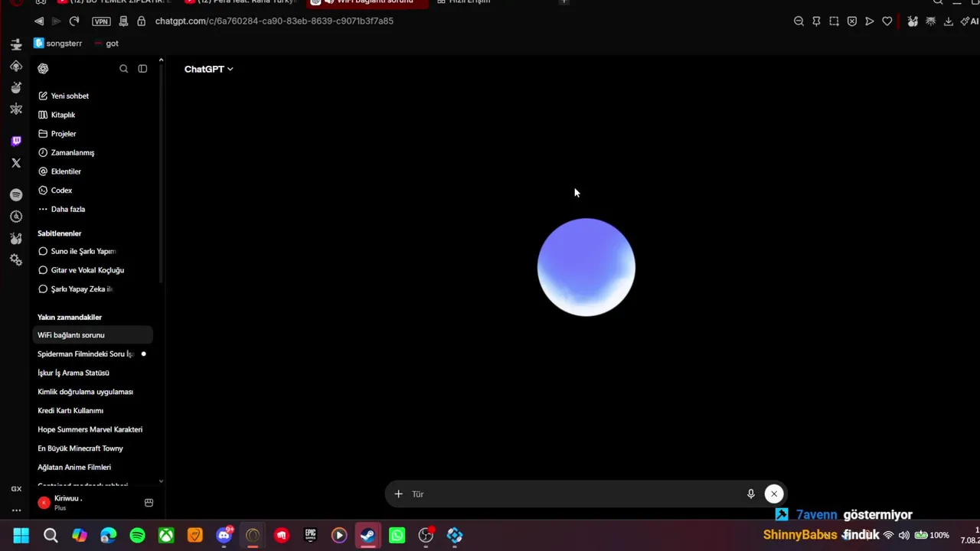Screen dimensions: 980x551
Task: Open settings gear in browser sidebar
Action: coord(16,260)
